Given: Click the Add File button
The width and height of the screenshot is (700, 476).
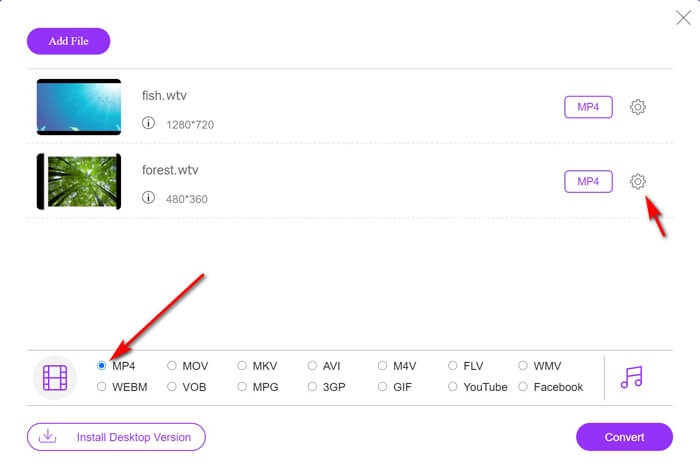Looking at the screenshot, I should point(68,41).
